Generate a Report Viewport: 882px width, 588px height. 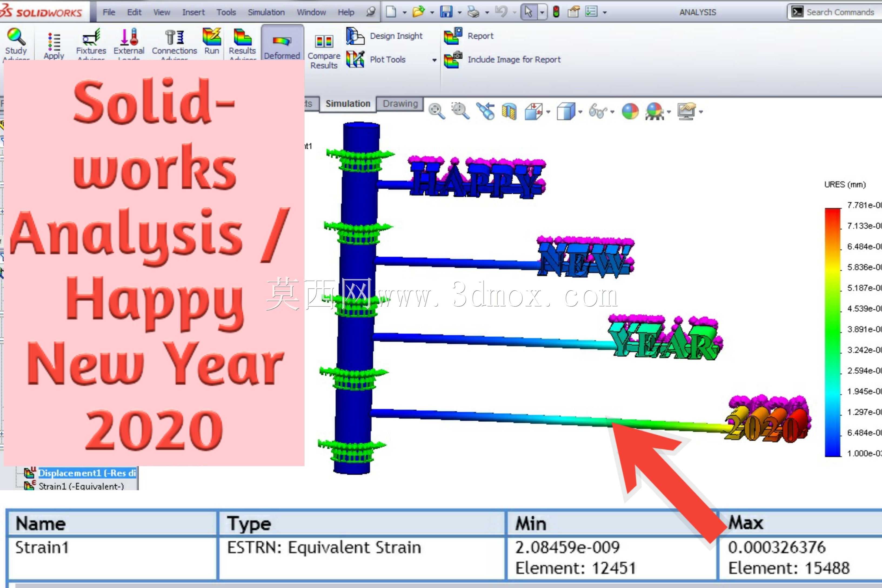(469, 36)
